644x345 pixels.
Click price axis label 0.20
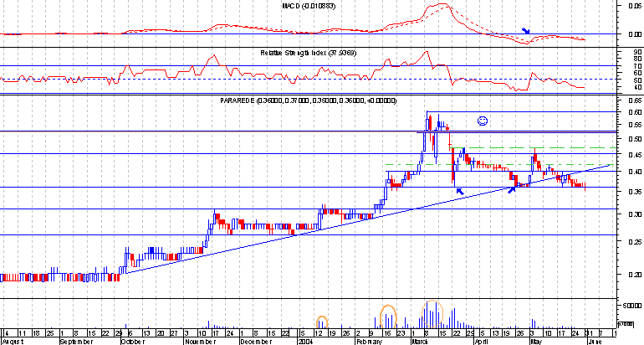(x=635, y=275)
